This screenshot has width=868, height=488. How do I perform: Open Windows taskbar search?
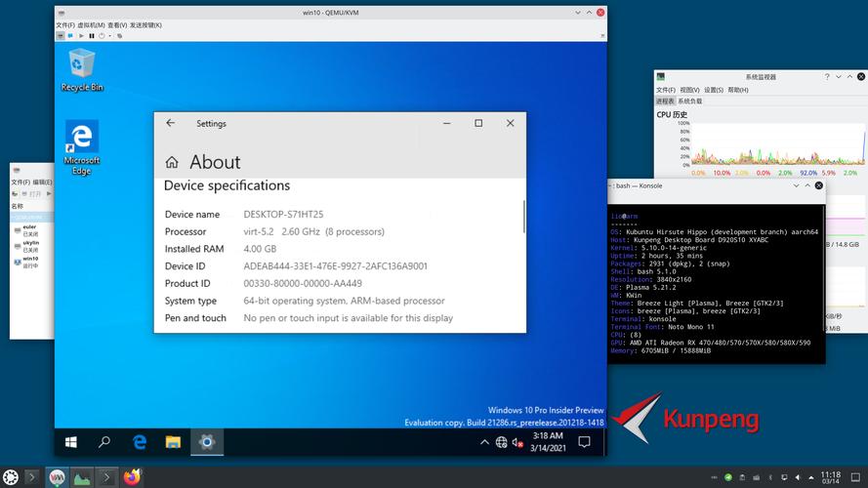coord(104,442)
